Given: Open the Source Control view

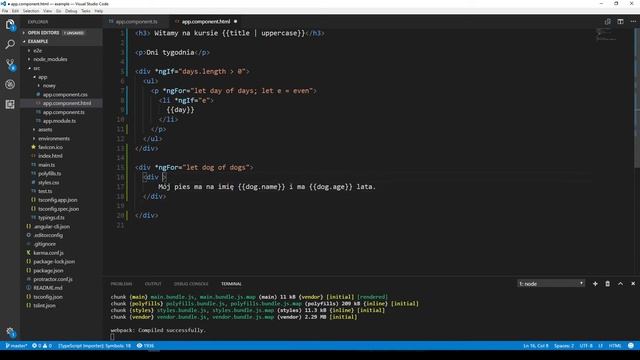Looking at the screenshot, I should [x=10, y=64].
